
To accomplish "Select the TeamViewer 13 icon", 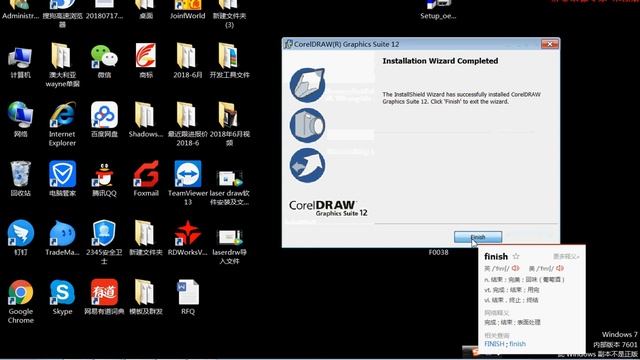I will click(x=188, y=183).
